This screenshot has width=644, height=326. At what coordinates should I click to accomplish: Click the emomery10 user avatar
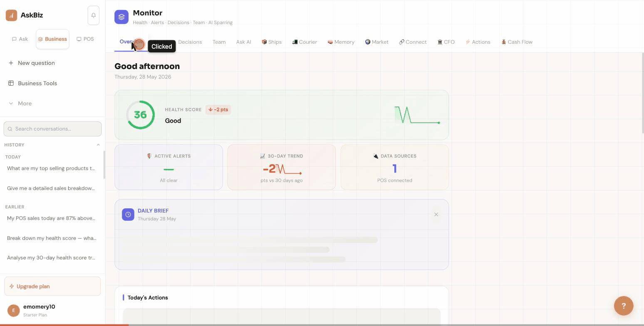pos(13,310)
